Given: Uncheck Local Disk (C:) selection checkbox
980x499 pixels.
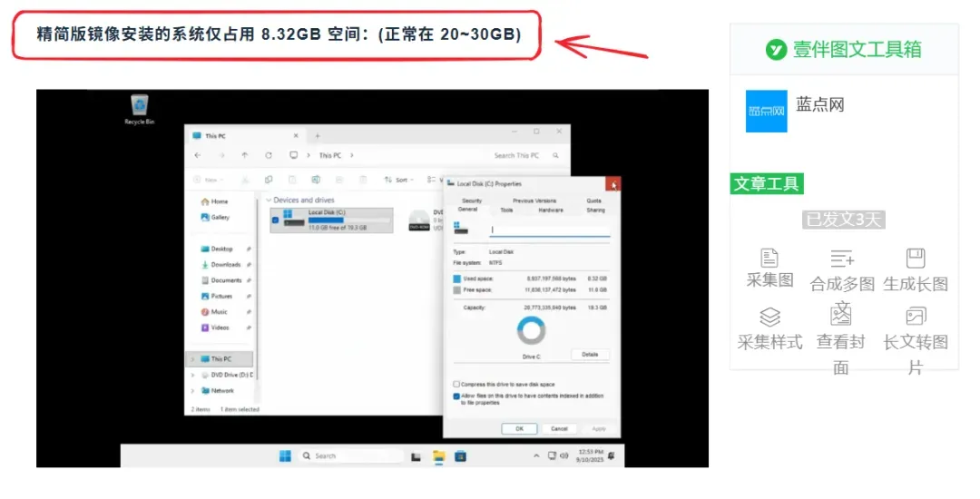Looking at the screenshot, I should click(x=275, y=220).
